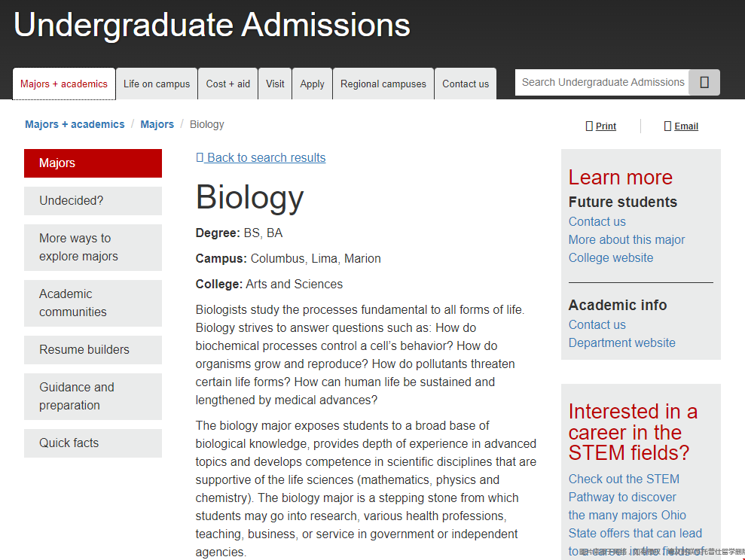Open Guidance and preparation sidebar item

point(93,396)
